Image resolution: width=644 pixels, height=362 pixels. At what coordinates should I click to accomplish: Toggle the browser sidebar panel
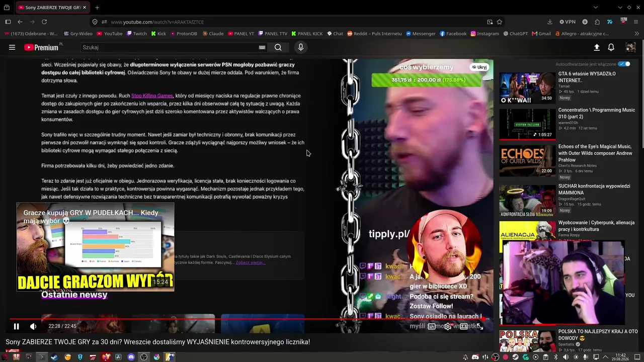pyautogui.click(x=8, y=22)
